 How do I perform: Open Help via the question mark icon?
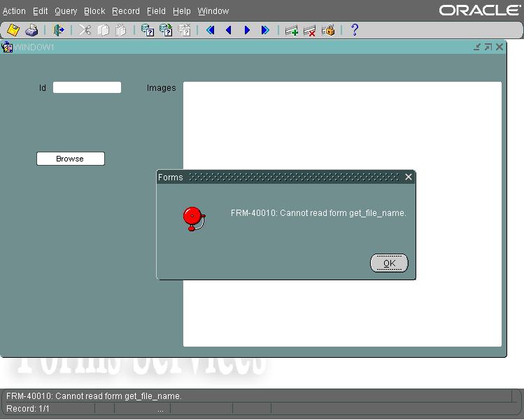pos(355,30)
